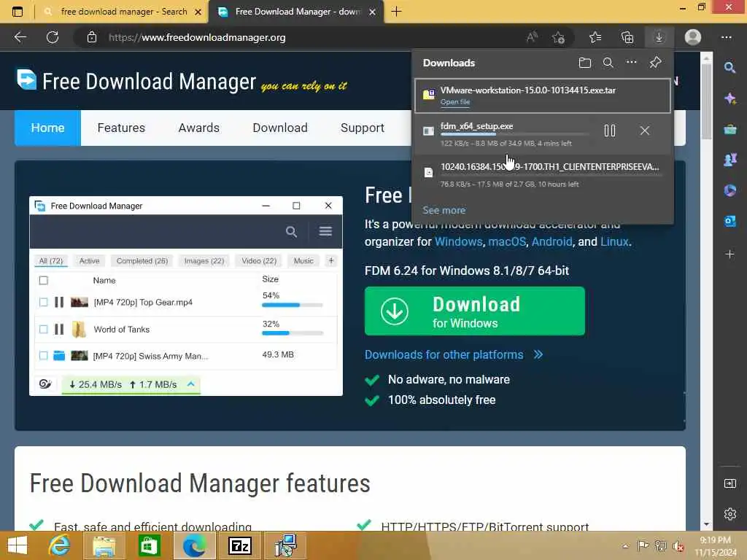
Task: Switch to free download manager Search tab
Action: pyautogui.click(x=123, y=12)
